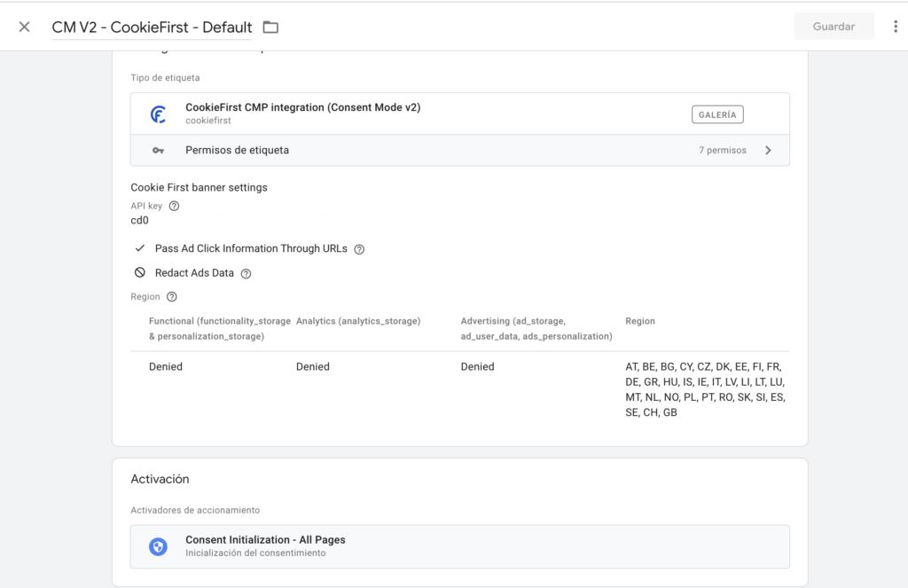Click the region country codes list cell
Image resolution: width=908 pixels, height=588 pixels.
click(705, 389)
